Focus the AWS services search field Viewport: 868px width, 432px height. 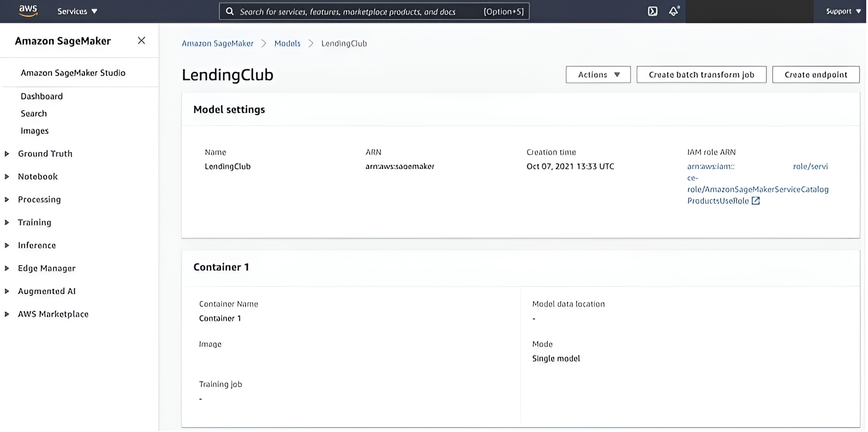[356, 11]
